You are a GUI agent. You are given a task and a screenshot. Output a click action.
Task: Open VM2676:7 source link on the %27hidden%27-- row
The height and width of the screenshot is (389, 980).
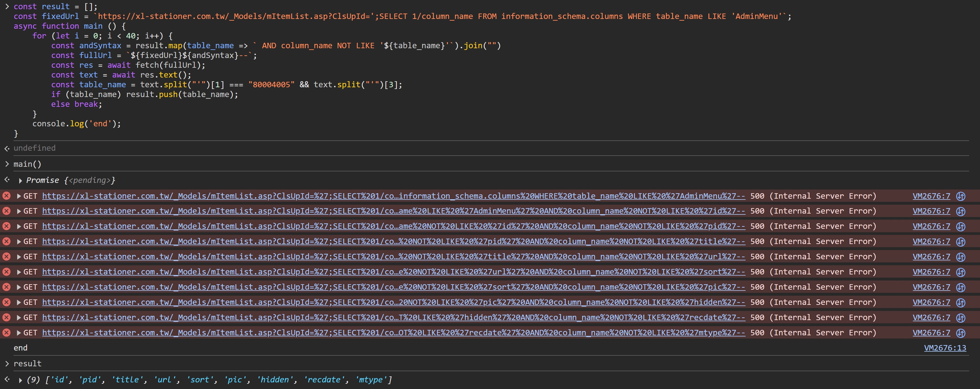[931, 303]
